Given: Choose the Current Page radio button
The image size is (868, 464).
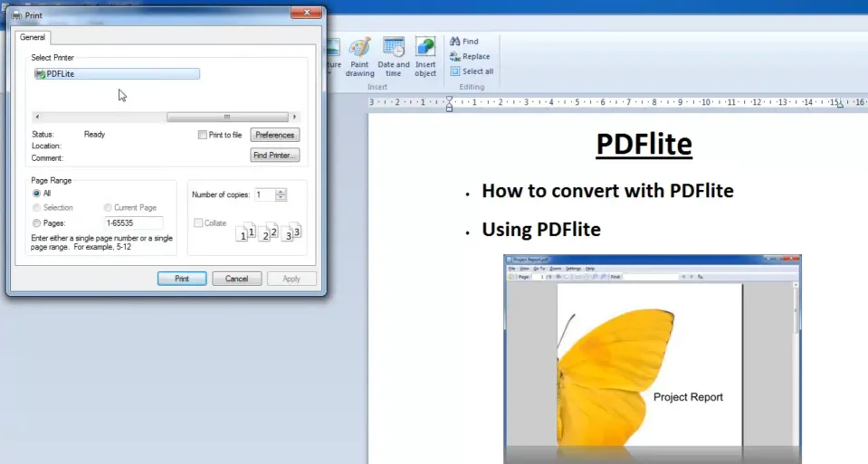Looking at the screenshot, I should 108,207.
